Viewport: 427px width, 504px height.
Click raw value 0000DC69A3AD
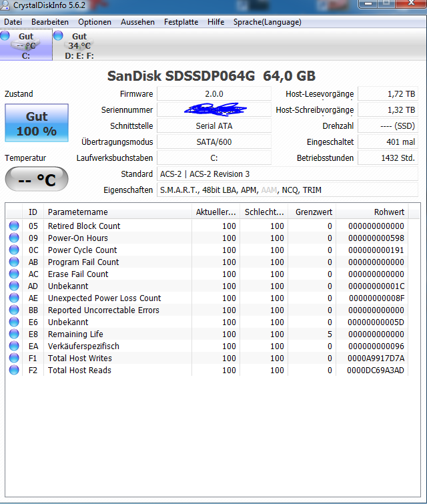point(375,370)
